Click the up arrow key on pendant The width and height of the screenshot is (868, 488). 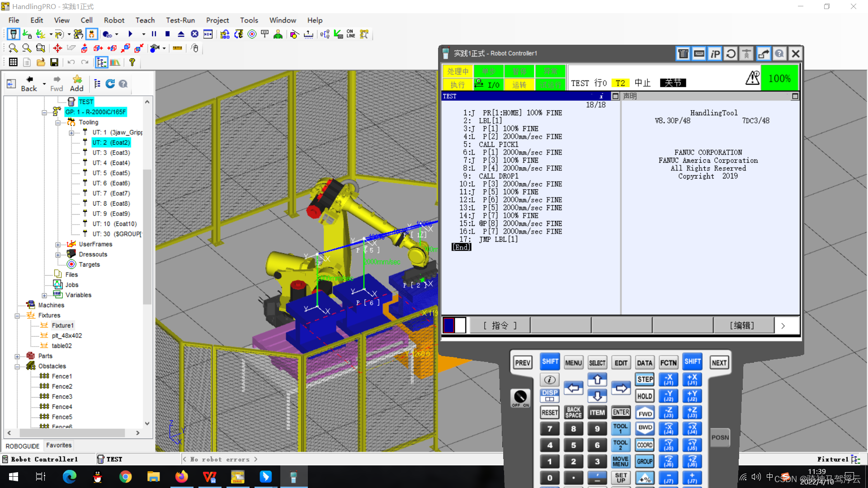click(x=597, y=380)
